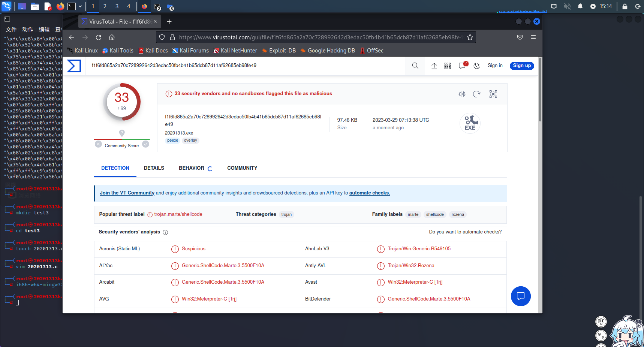Image resolution: width=644 pixels, height=347 pixels.
Task: Switch to the DETAILS tab
Action: pos(154,168)
